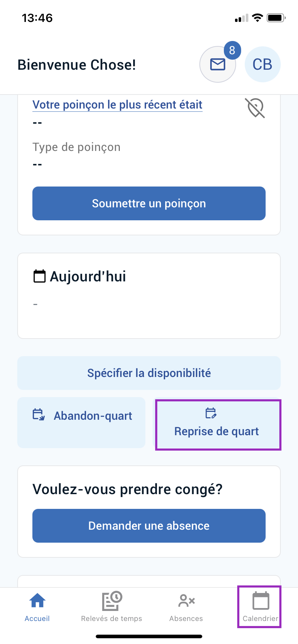298x644 pixels.
Task: Tap the location disabled pin icon
Action: pyautogui.click(x=255, y=108)
